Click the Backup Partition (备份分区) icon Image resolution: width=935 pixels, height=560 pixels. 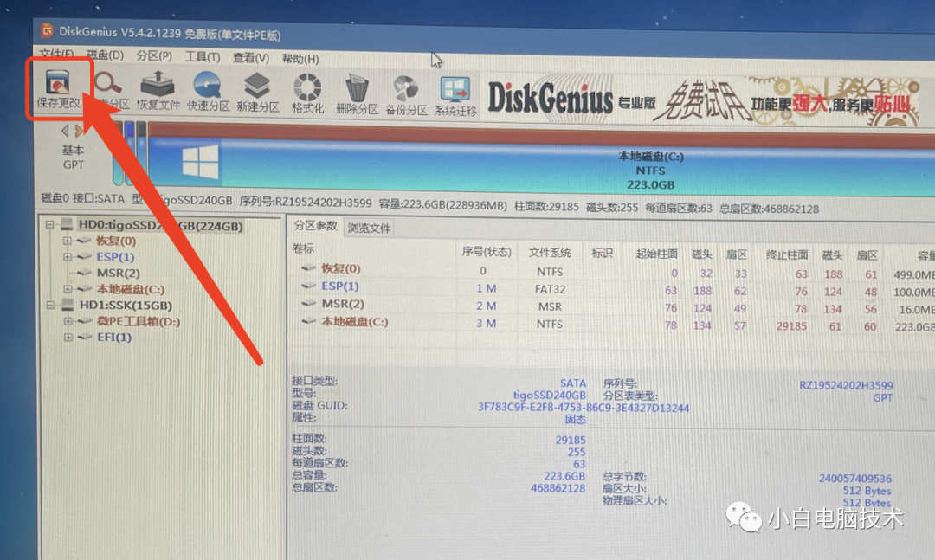(406, 95)
